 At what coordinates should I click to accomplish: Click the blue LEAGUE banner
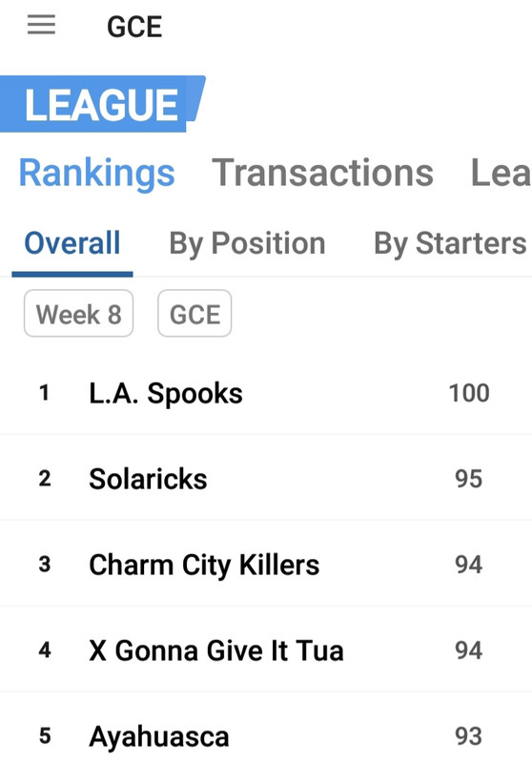(101, 104)
